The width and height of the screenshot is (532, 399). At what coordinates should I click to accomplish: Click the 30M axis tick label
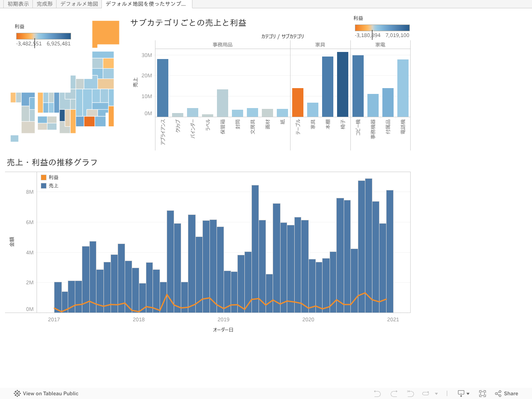tap(147, 55)
